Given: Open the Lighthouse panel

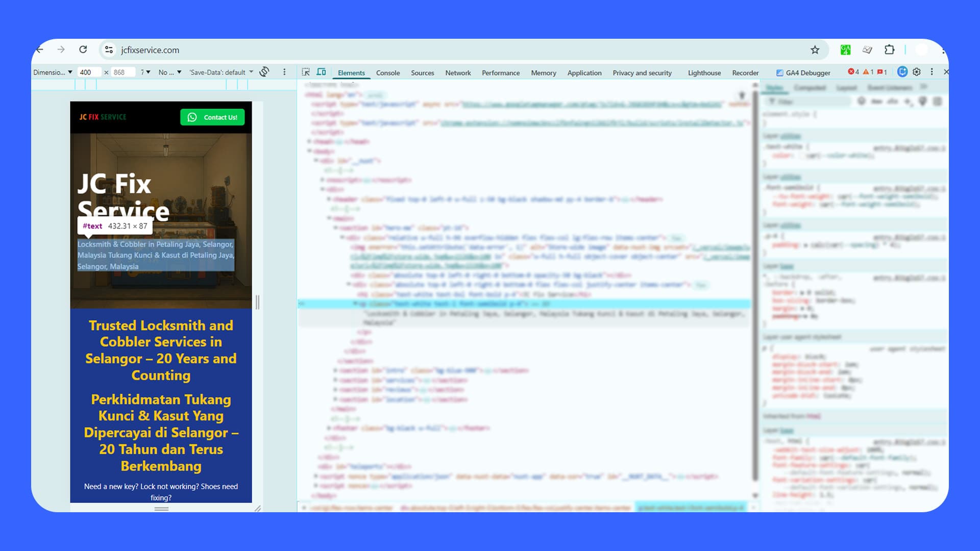Looking at the screenshot, I should [704, 72].
